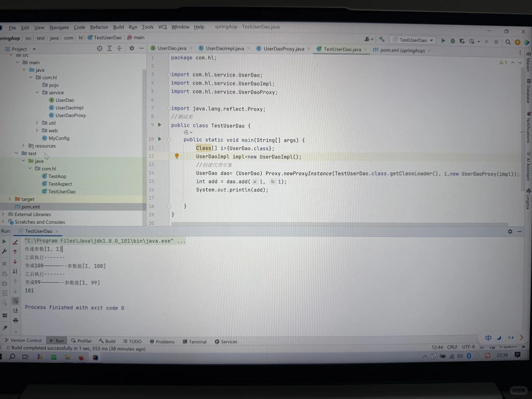Open the TODO tool window
This screenshot has width=532, height=399.
tap(132, 341)
